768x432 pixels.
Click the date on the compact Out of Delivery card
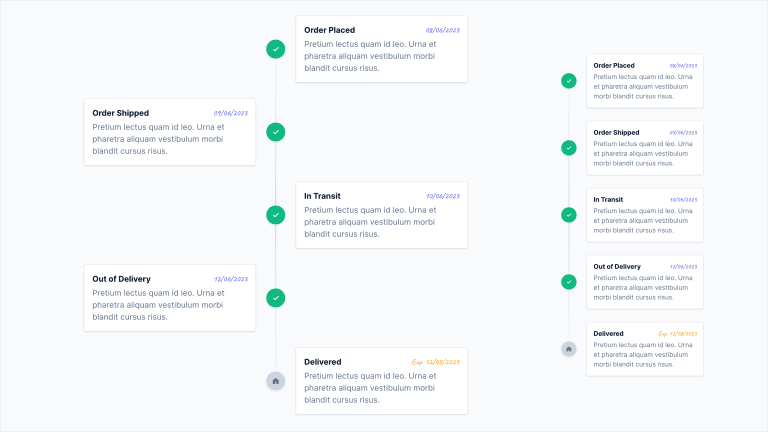click(x=683, y=267)
